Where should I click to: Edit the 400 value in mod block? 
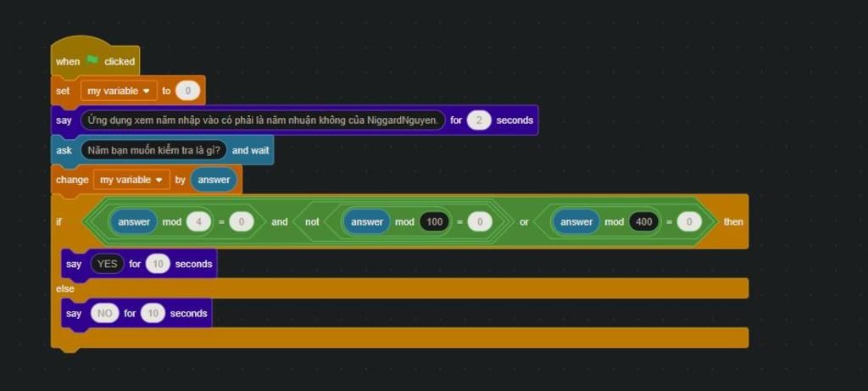(644, 222)
